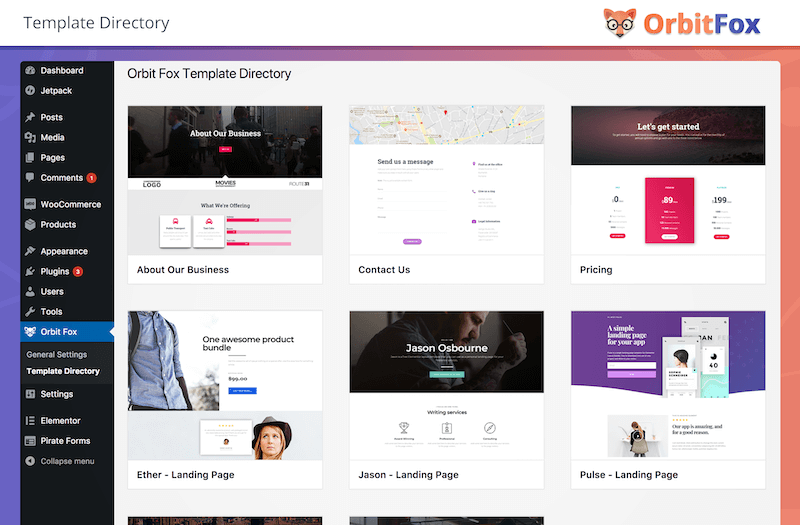Screen dimensions: 800x525
Task: Click the Comments speech bubble icon
Action: coord(30,178)
